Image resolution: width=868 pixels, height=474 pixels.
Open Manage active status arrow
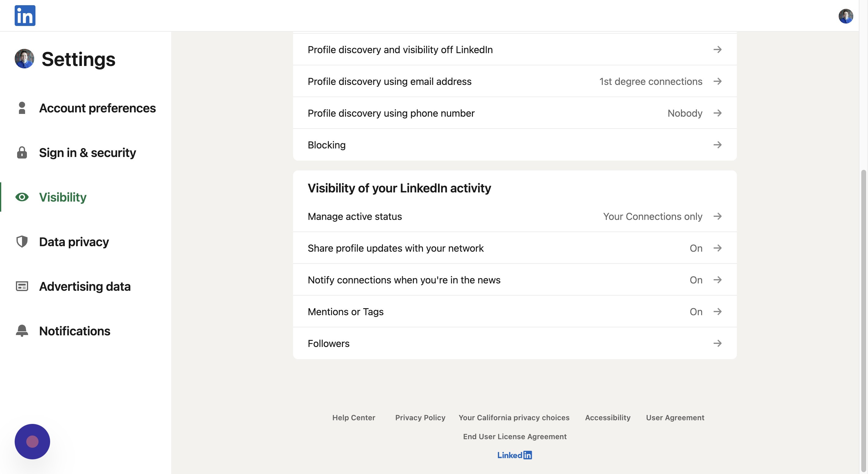point(717,216)
